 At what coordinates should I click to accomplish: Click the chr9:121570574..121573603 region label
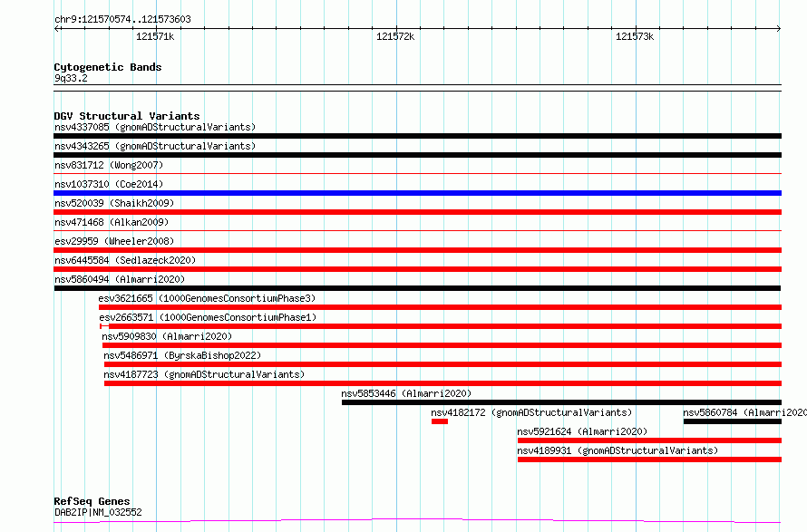click(122, 19)
